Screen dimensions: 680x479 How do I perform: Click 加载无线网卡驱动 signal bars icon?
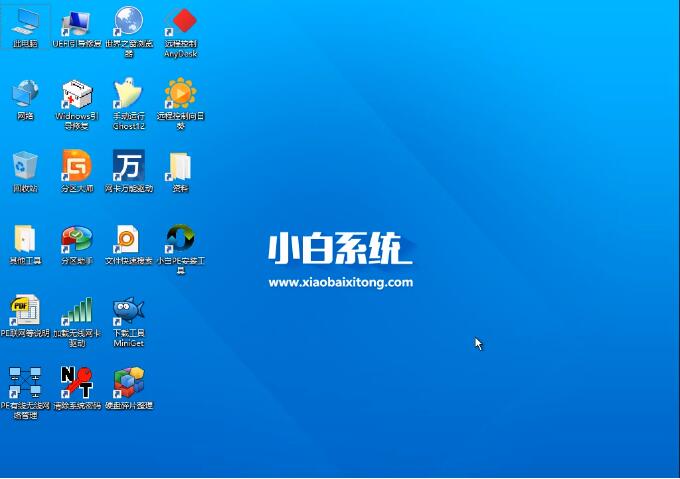[76, 310]
